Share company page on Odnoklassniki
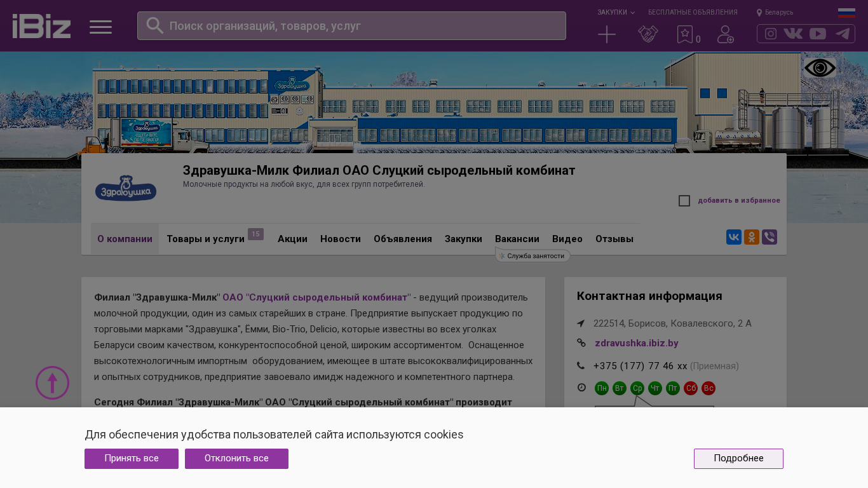The width and height of the screenshot is (868, 488). (752, 237)
